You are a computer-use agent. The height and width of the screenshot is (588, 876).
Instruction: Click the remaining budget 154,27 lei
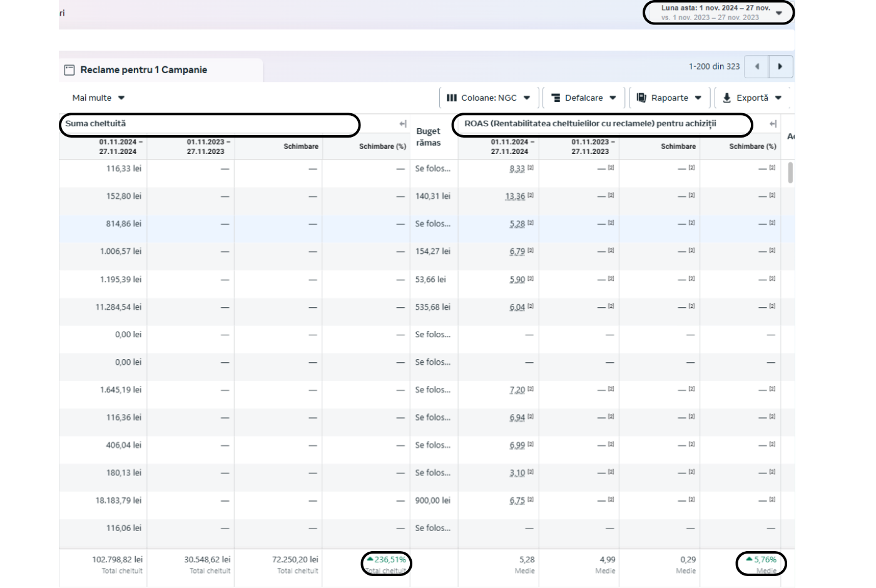pos(433,251)
